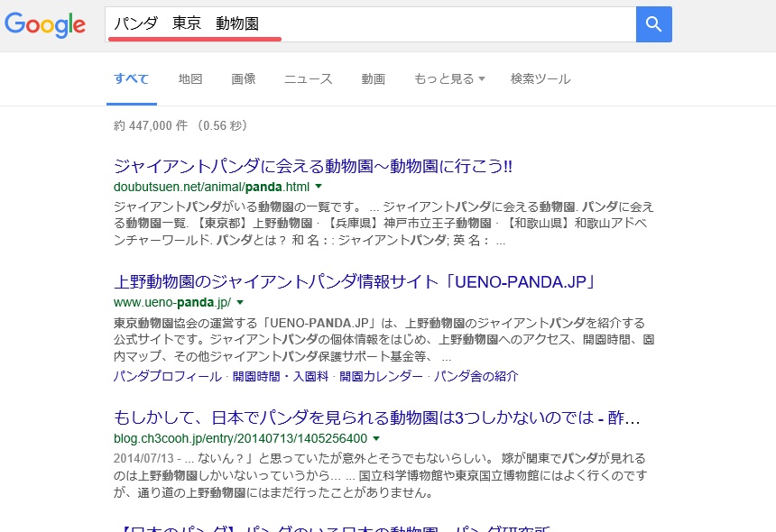Click the 2014/07/13 date in the blog snippet
Screen dimensions: 776x532
[x=143, y=459]
